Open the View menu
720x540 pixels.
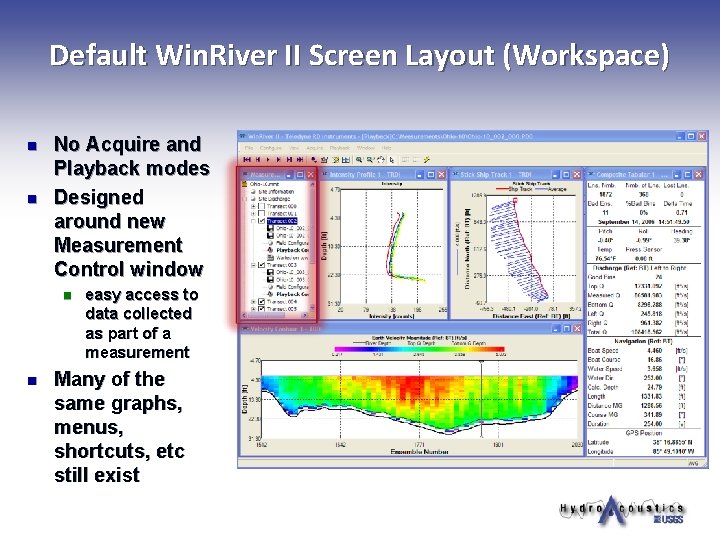pyautogui.click(x=294, y=148)
